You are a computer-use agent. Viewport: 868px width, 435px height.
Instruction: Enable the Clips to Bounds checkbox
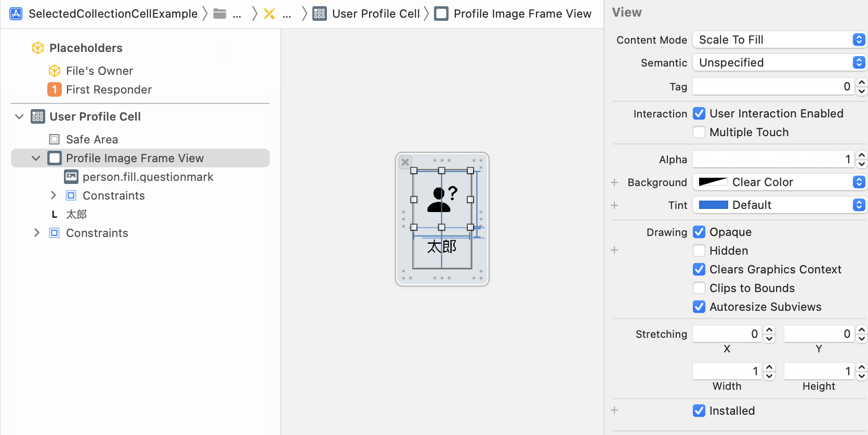click(x=699, y=288)
